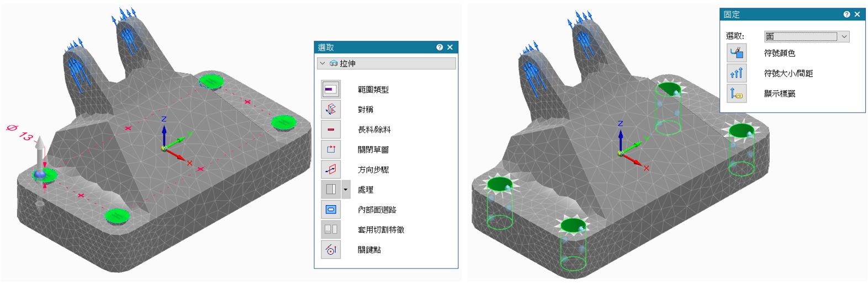This screenshot has height=284, width=868.
Task: Open help in the 固定 panel
Action: pos(846,14)
